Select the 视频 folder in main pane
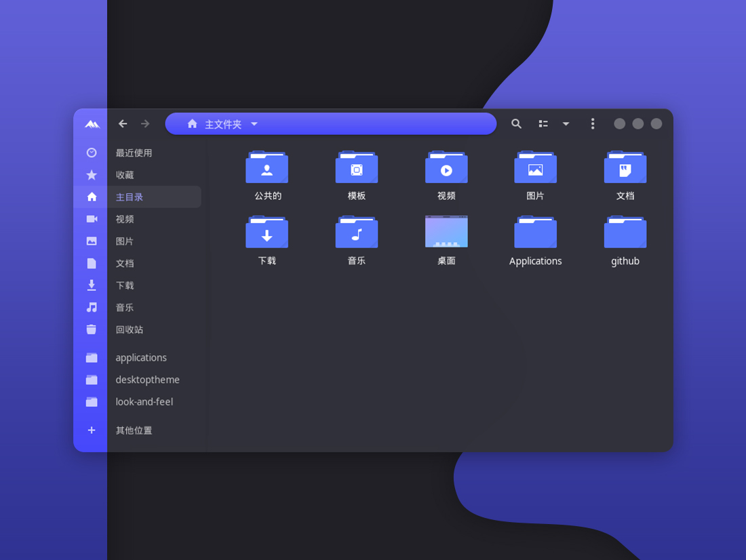This screenshot has height=560, width=746. (x=446, y=167)
